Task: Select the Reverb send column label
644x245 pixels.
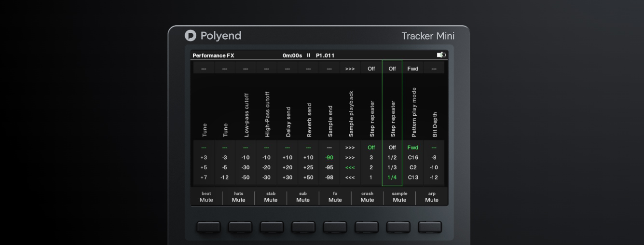Action: tap(309, 120)
